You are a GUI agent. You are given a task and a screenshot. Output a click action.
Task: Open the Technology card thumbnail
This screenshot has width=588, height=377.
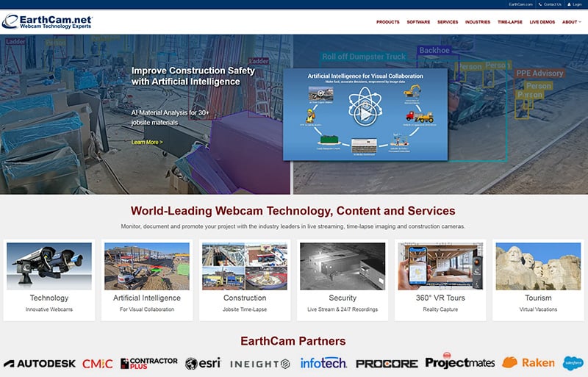coord(49,266)
